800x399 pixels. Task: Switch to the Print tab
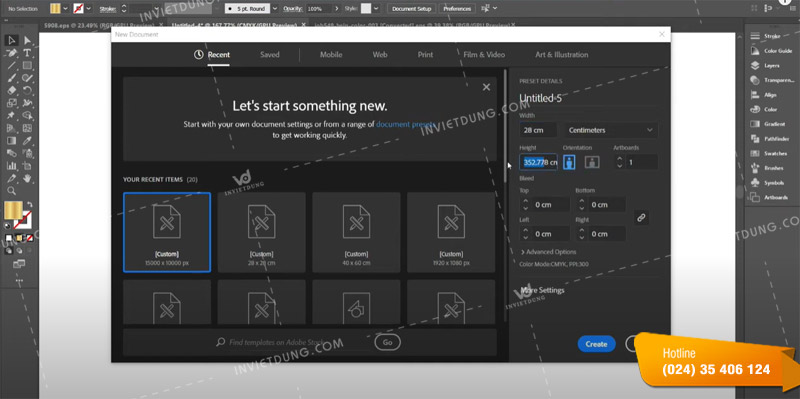(425, 55)
